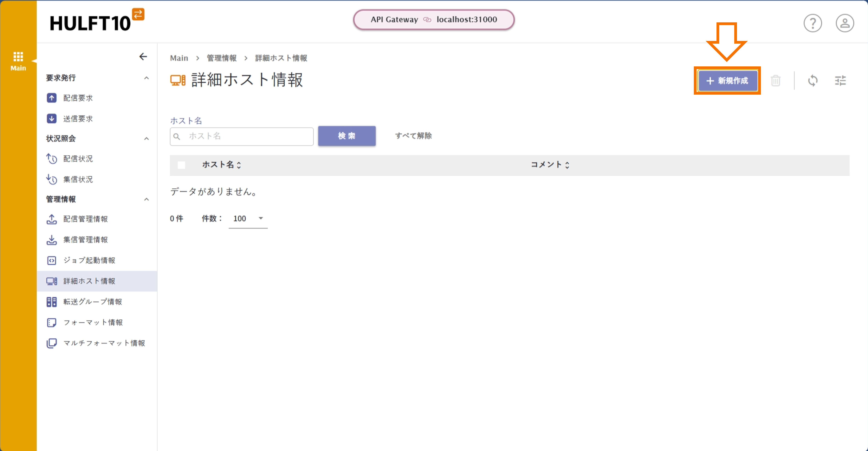Select the 送信要求 icon in sidebar

pyautogui.click(x=51, y=118)
